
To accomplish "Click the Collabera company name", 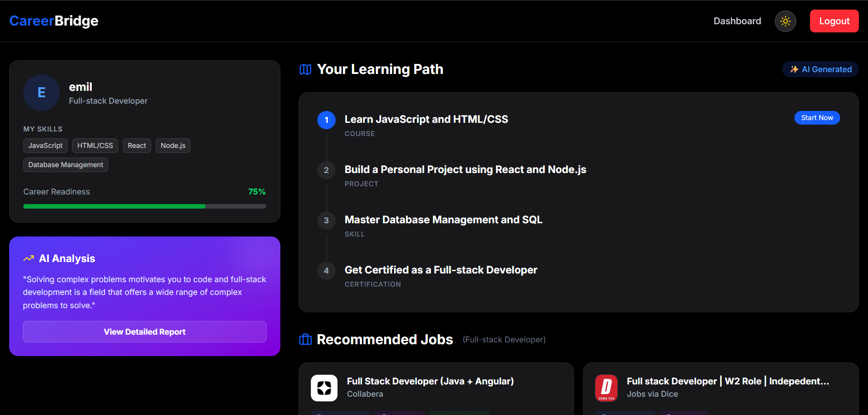I will (x=365, y=394).
